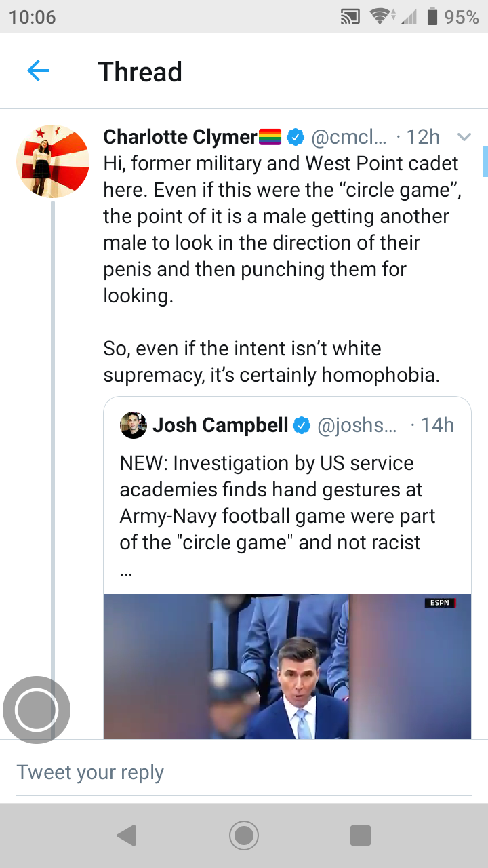Tap the back arrow

[38, 71]
